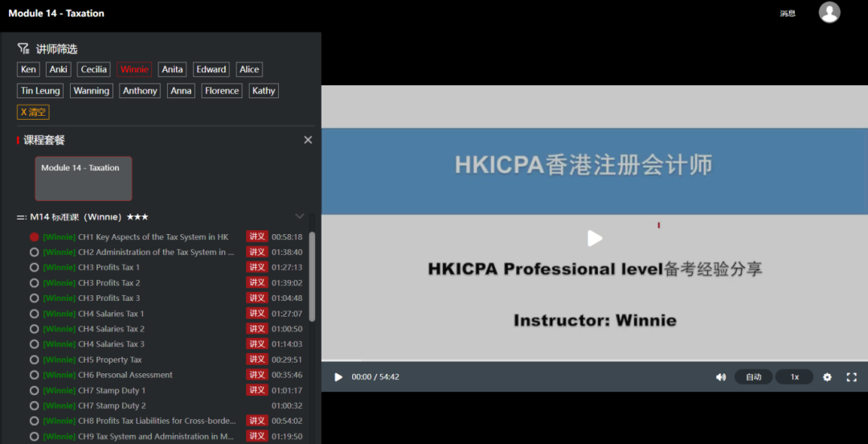Filter by instructor Anita
The height and width of the screenshot is (444, 868).
point(172,69)
